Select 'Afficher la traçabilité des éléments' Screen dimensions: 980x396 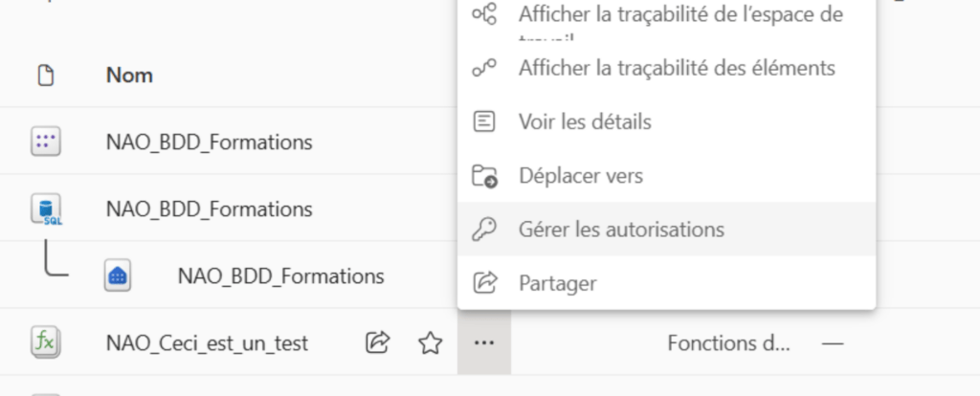tap(677, 69)
